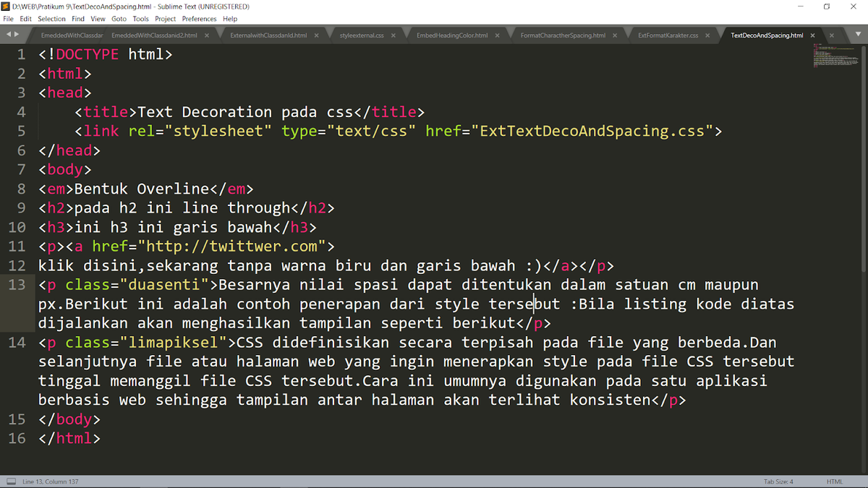Open the Tab Size: 4 indentation menu

(778, 481)
